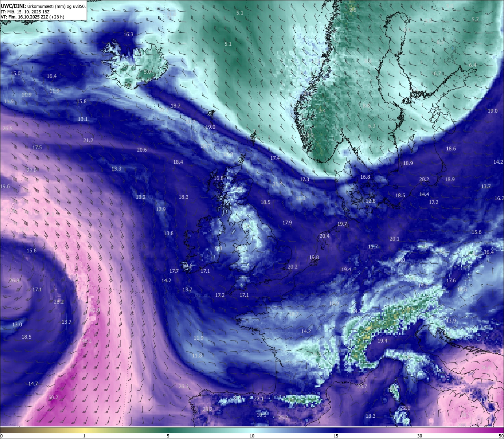Select the 17.5 value label
The width and height of the screenshot is (504, 439).
[x=37, y=148]
